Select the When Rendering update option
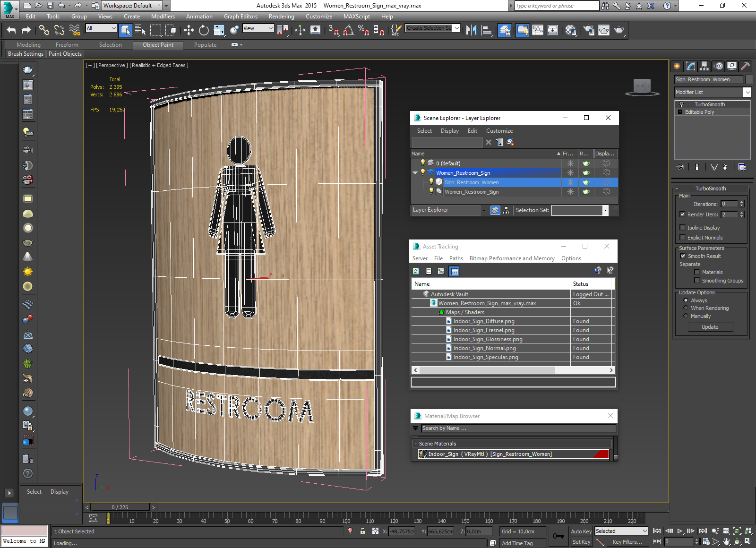The image size is (756, 548). [x=686, y=308]
